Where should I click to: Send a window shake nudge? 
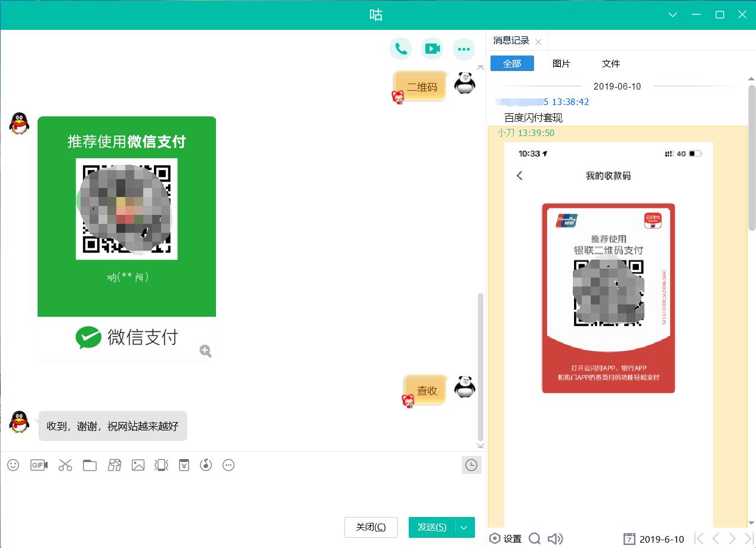click(161, 465)
